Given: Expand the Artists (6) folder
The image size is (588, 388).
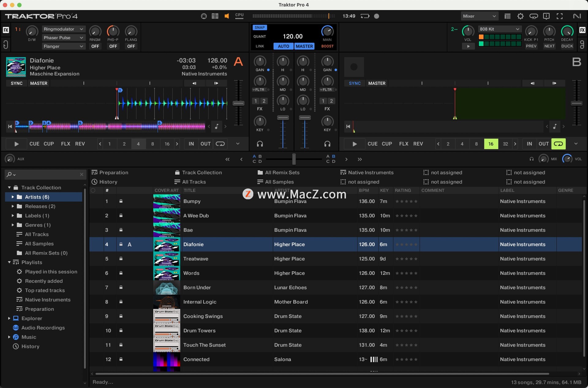Looking at the screenshot, I should click(13, 197).
